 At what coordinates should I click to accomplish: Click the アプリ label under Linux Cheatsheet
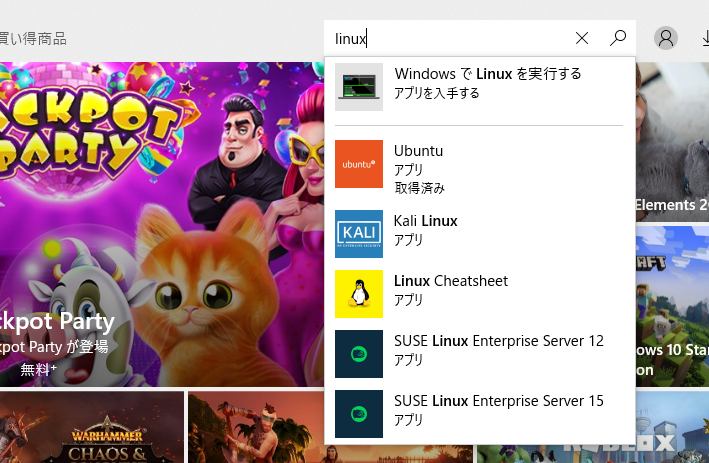408,300
